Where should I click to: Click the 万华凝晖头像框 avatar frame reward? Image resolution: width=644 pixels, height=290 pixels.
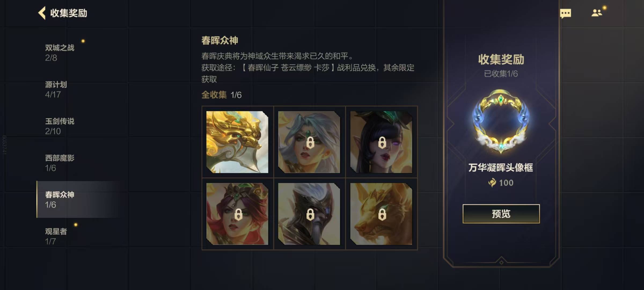coord(501,121)
